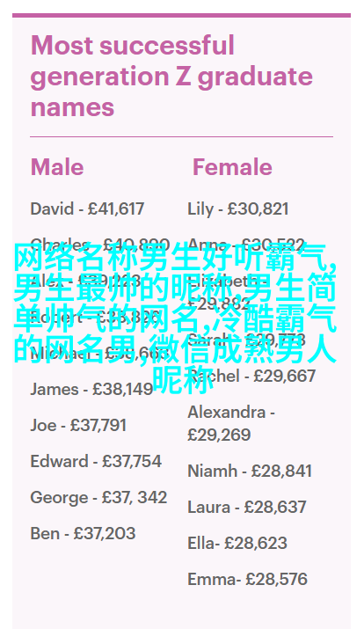Image resolution: width=364 pixels, height=629 pixels.
Task: Click the Alexandra - £29,269 entry
Action: coord(231,423)
